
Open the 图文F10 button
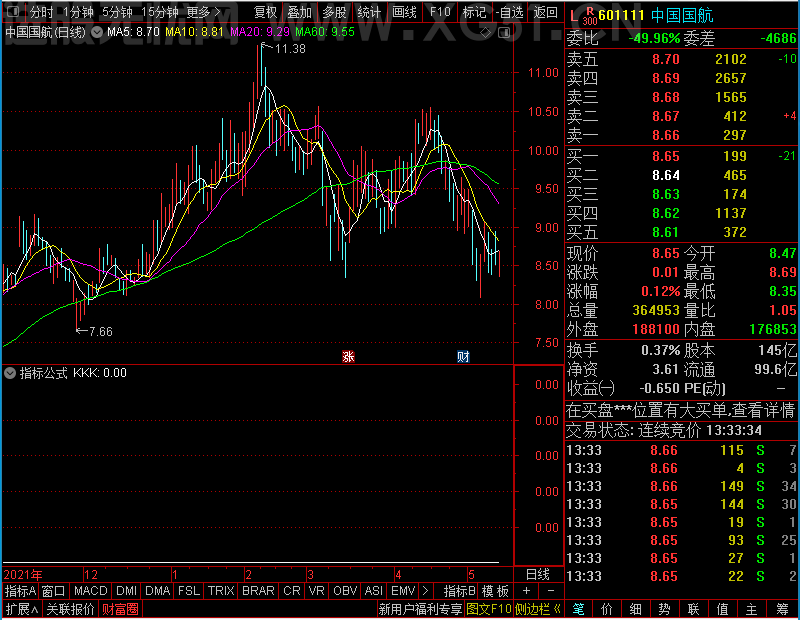click(489, 609)
